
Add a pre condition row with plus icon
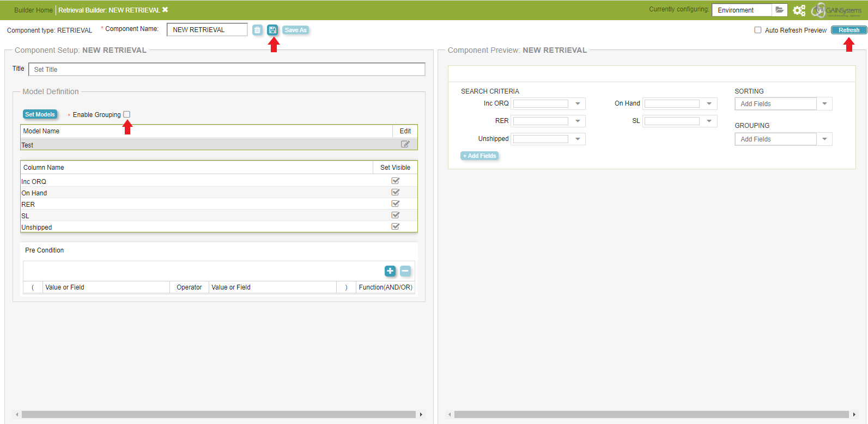[x=390, y=271]
